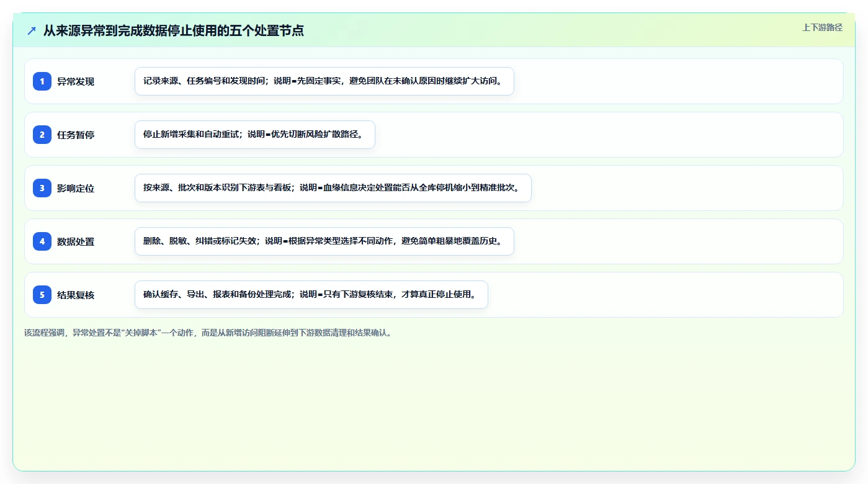868x484 pixels.
Task: Select the 上下游路径 tag in the header
Action: pos(822,27)
